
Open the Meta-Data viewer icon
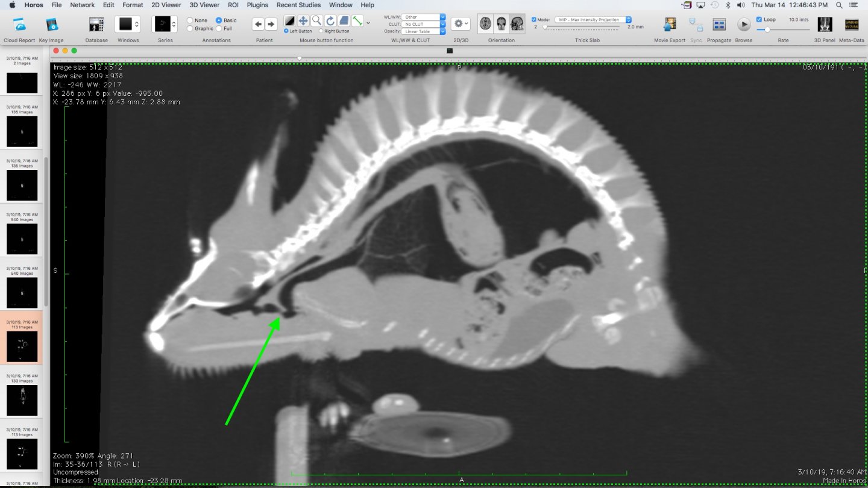click(852, 25)
